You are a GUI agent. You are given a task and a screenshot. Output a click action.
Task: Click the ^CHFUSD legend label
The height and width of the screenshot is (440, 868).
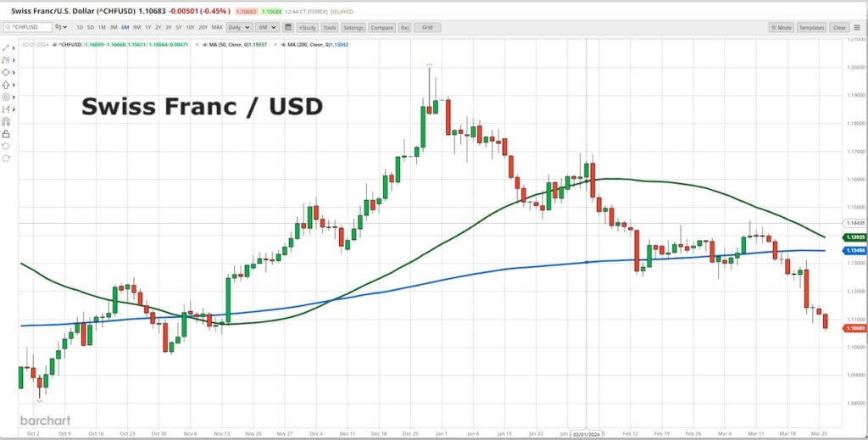point(71,44)
